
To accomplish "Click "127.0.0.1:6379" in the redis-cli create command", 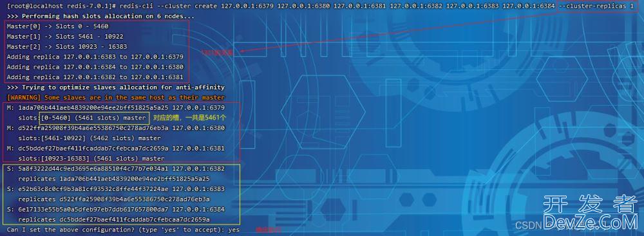I will coord(247,6).
